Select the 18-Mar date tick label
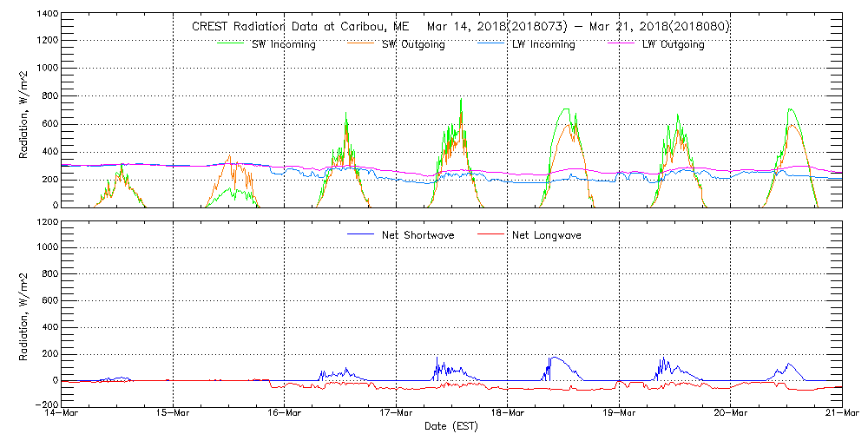This screenshot has width=868, height=434. (x=508, y=415)
